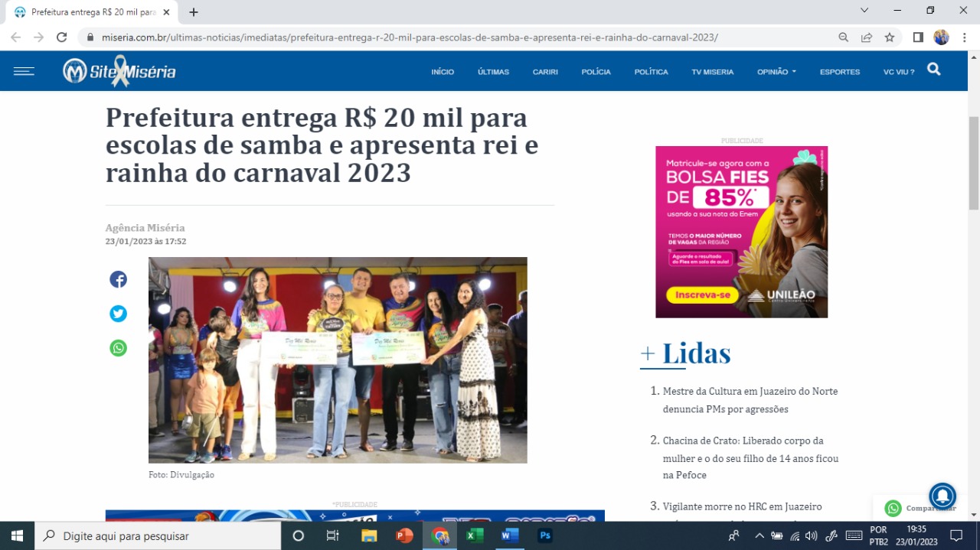Image resolution: width=980 pixels, height=550 pixels.
Task: Open the tab search chevron
Action: [864, 11]
